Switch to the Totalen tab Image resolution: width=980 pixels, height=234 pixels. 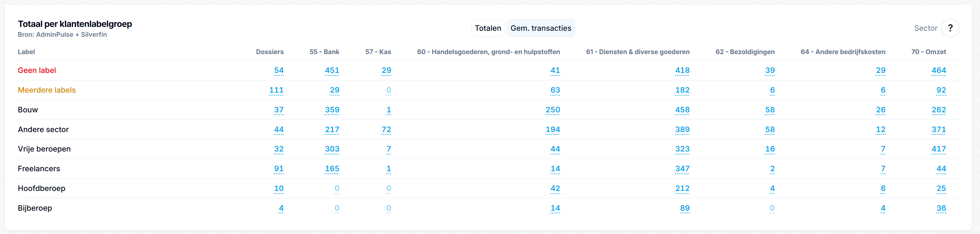(488, 28)
